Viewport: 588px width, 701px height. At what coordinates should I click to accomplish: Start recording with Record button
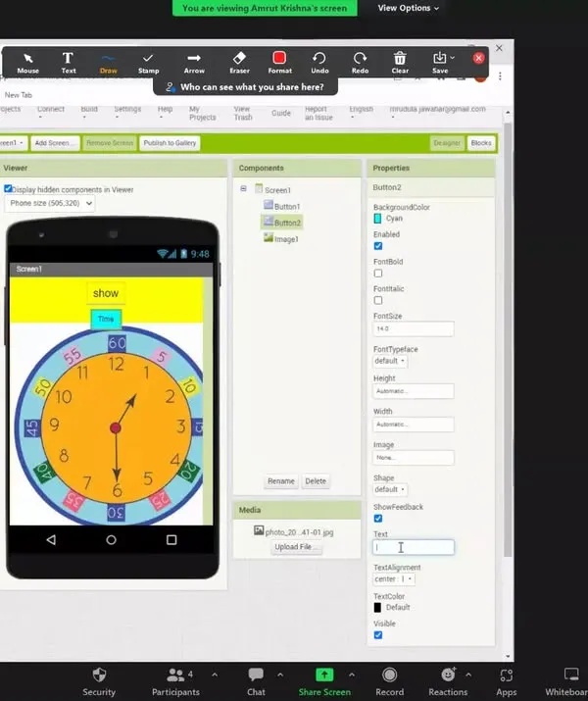389,682
